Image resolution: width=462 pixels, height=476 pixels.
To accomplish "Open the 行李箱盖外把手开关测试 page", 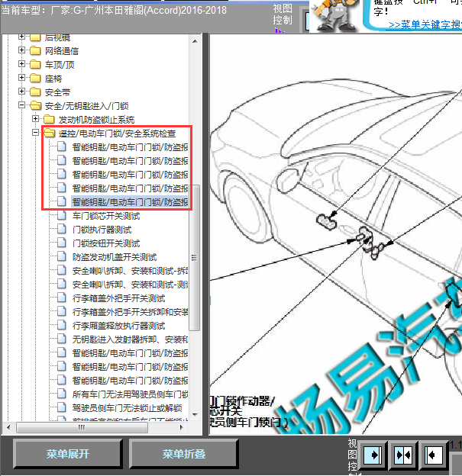I will pos(118,298).
